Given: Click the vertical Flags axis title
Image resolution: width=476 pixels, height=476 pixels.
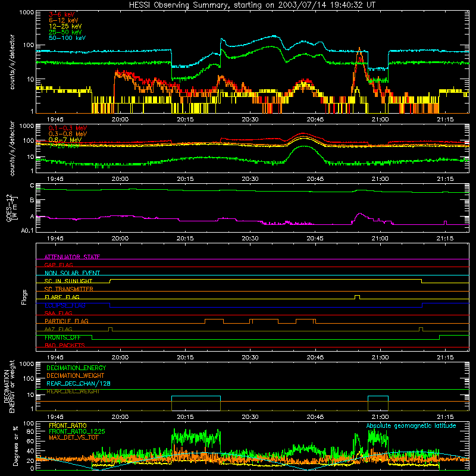Looking at the screenshot, I should [24, 297].
